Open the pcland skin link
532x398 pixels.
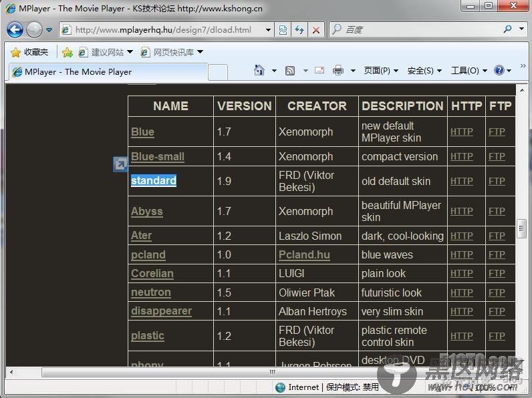point(148,255)
